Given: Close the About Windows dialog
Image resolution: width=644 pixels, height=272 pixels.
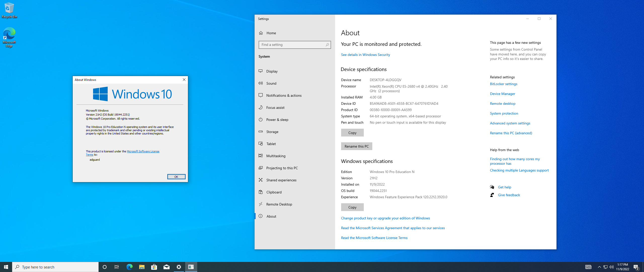Looking at the screenshot, I should click(184, 80).
